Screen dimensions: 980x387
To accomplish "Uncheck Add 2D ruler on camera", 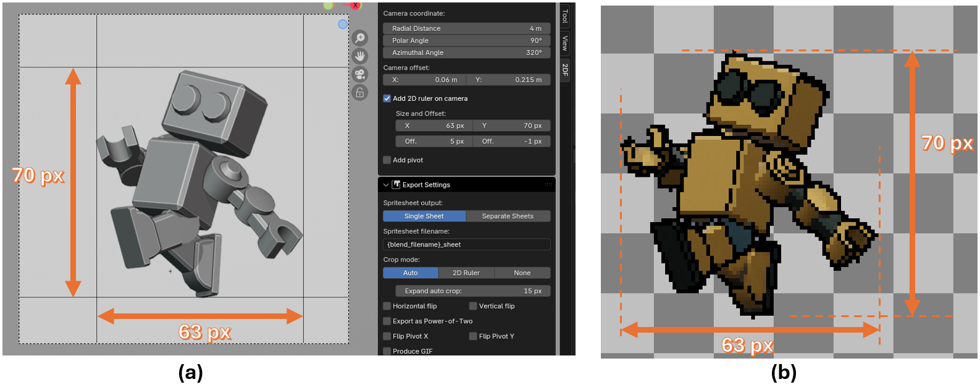I will pos(387,98).
